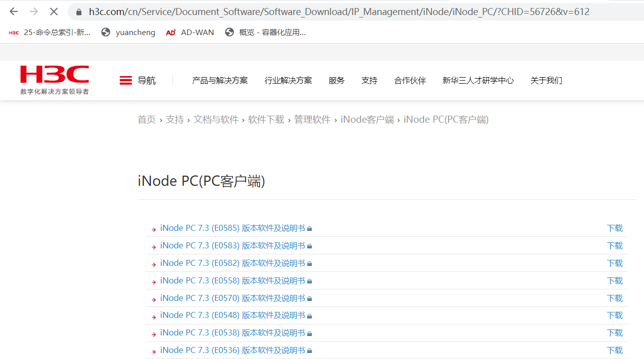Open the 概览 - 容器化应用 bookmark
644x359 pixels.
(265, 33)
